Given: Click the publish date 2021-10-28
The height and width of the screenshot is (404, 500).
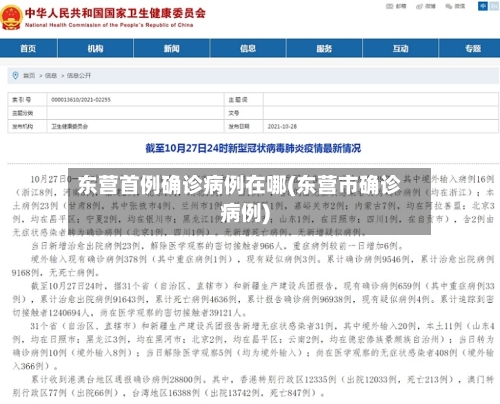Looking at the screenshot, I should pos(282,126).
